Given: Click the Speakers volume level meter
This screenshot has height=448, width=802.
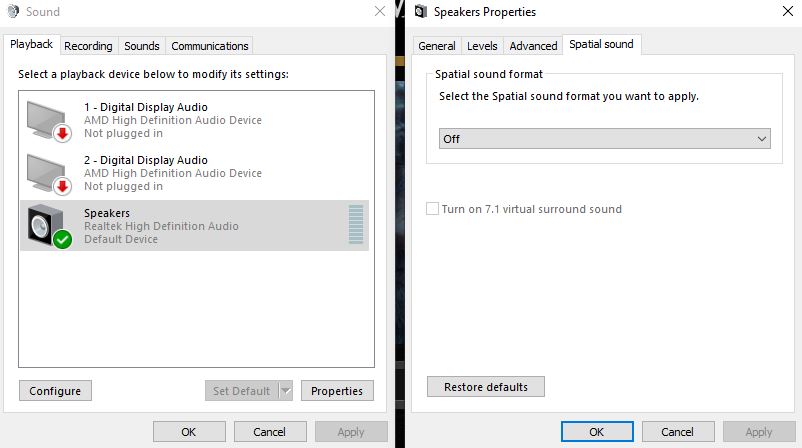Looking at the screenshot, I should pos(355,225).
